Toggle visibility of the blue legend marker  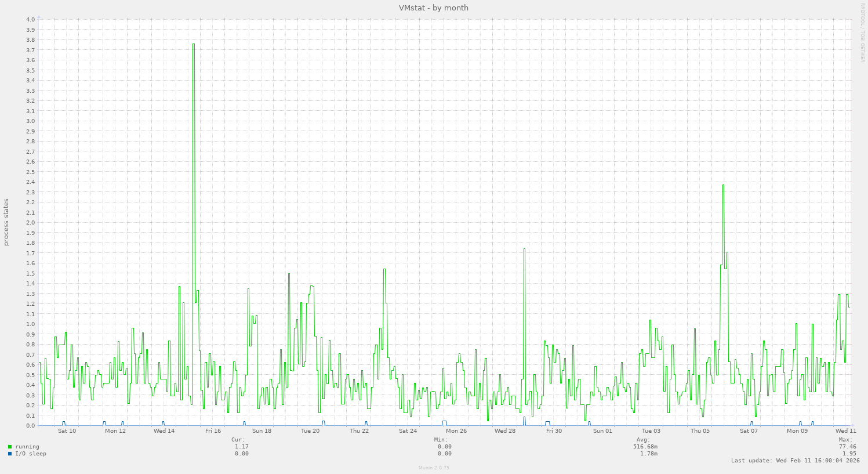[x=9, y=454]
